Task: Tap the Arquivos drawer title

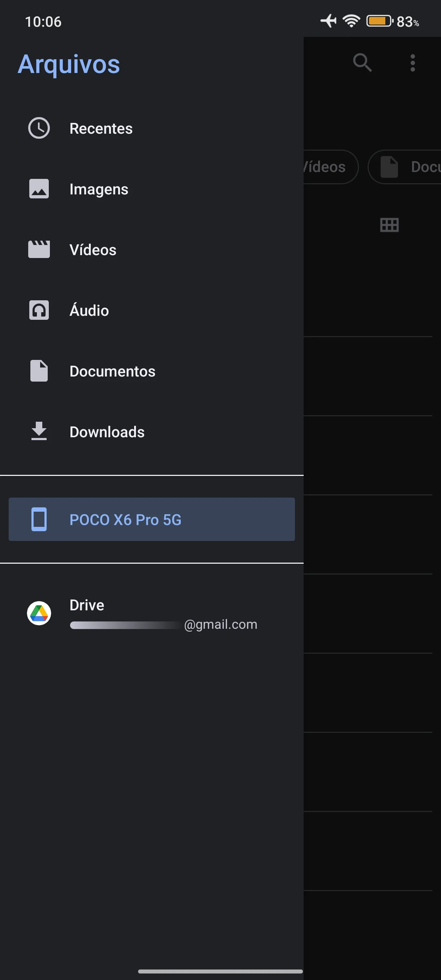Action: [x=69, y=64]
